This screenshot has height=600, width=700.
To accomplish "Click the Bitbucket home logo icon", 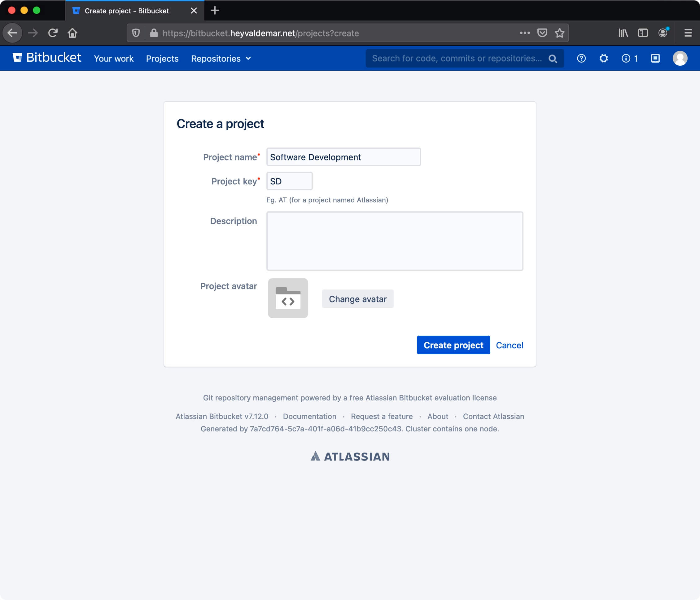I will 18,58.
